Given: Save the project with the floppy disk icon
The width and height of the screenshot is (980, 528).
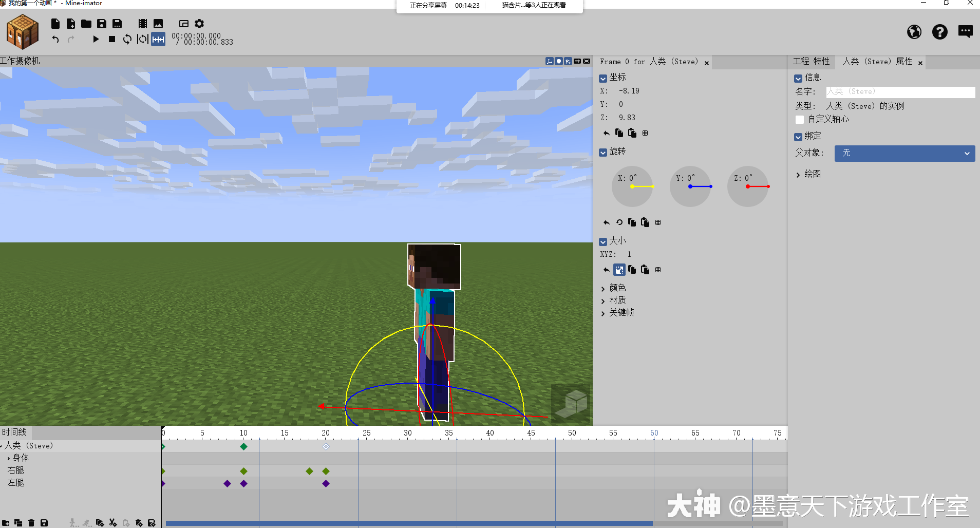Looking at the screenshot, I should tap(102, 24).
